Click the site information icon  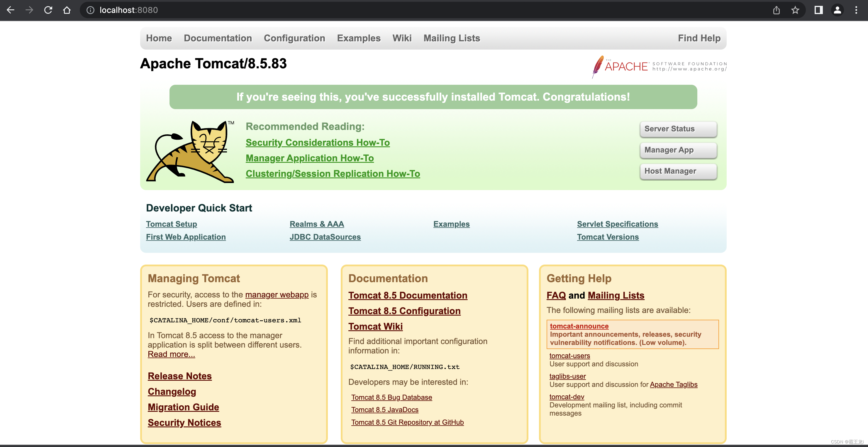[90, 10]
